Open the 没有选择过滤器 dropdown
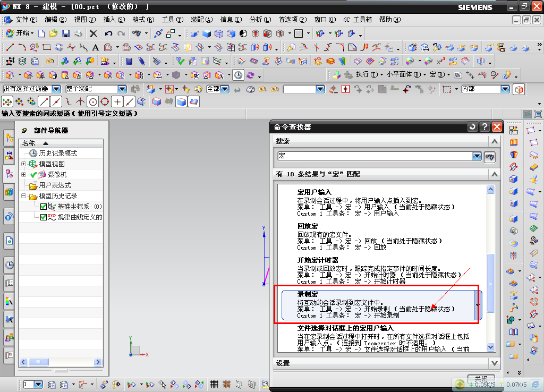The image size is (544, 392). click(56, 89)
